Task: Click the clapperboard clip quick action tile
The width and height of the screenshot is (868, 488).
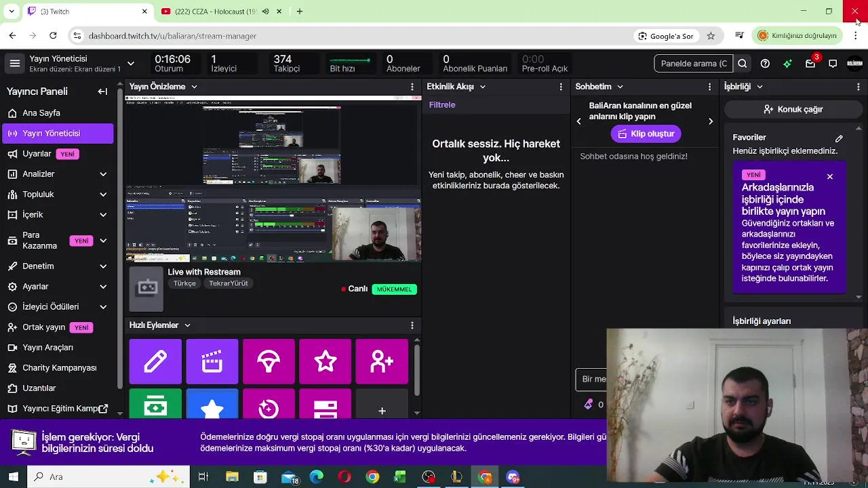Action: tap(212, 362)
